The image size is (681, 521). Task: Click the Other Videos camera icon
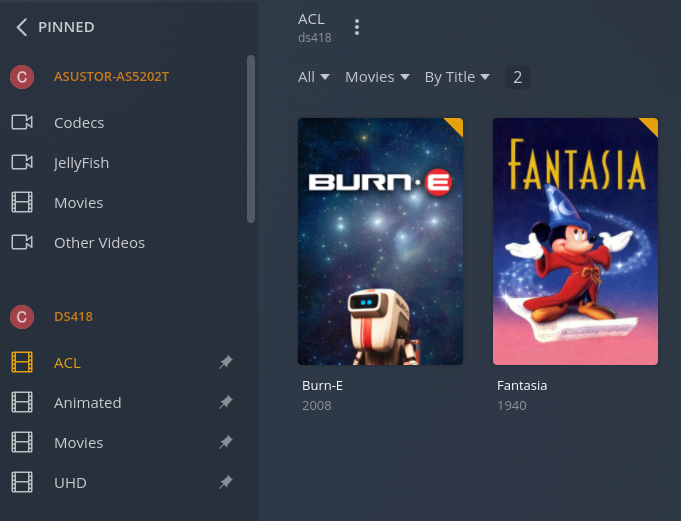[x=22, y=242]
